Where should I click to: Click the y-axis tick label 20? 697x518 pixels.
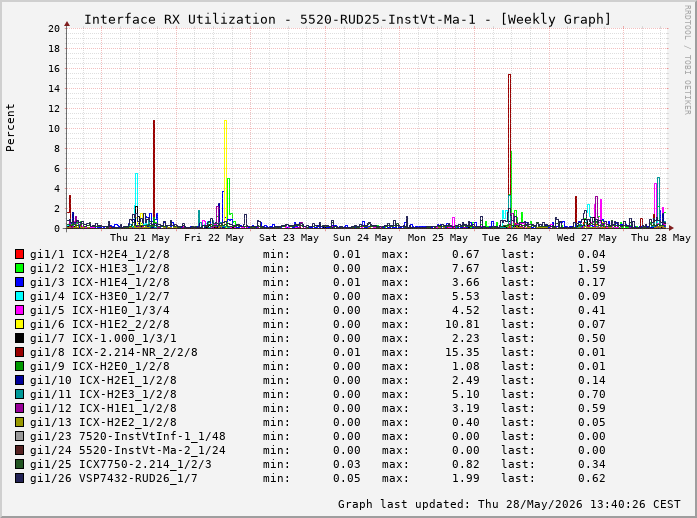(54, 28)
